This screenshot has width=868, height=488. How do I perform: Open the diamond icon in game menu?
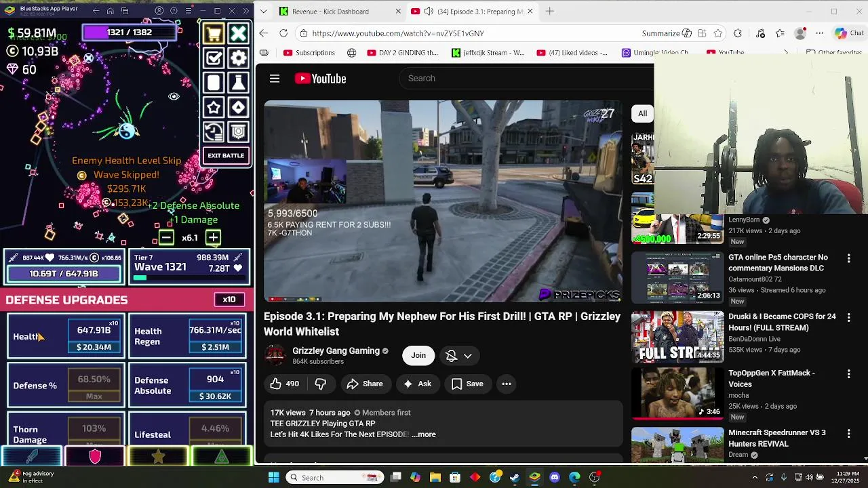tap(238, 107)
